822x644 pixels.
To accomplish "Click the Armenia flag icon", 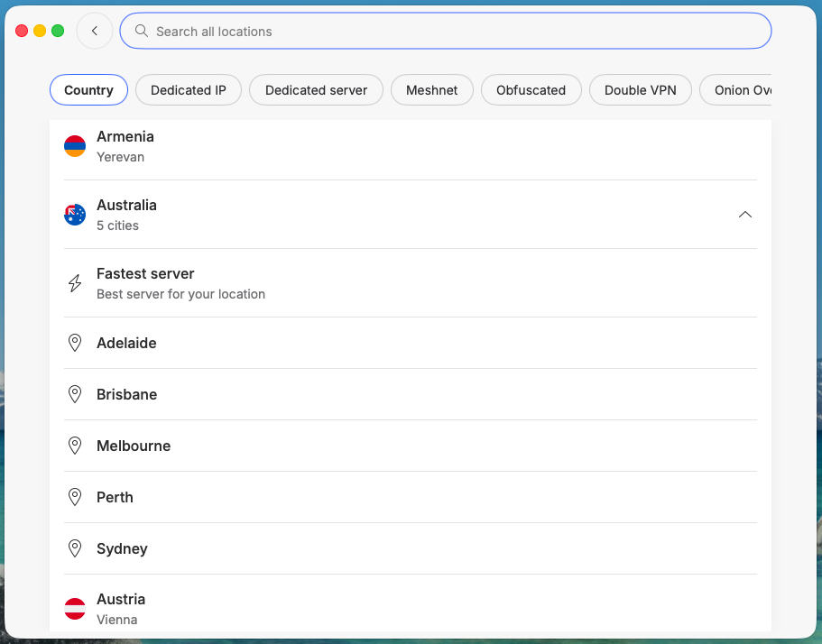I will [75, 146].
